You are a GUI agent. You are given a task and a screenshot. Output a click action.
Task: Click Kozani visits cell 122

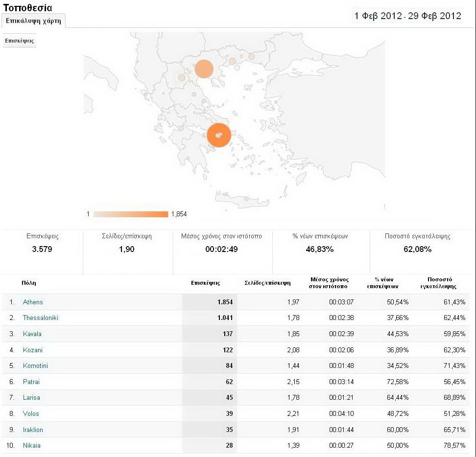coord(228,350)
